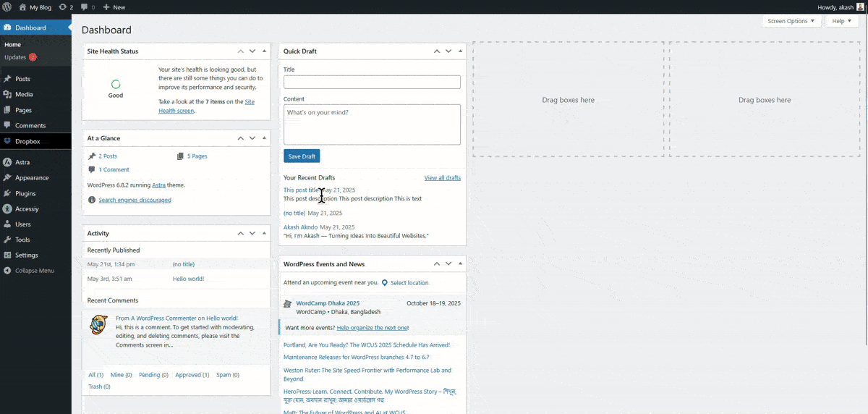Viewport: 868px width, 414px height.
Task: Click the Accessy sidebar icon
Action: [7, 209]
